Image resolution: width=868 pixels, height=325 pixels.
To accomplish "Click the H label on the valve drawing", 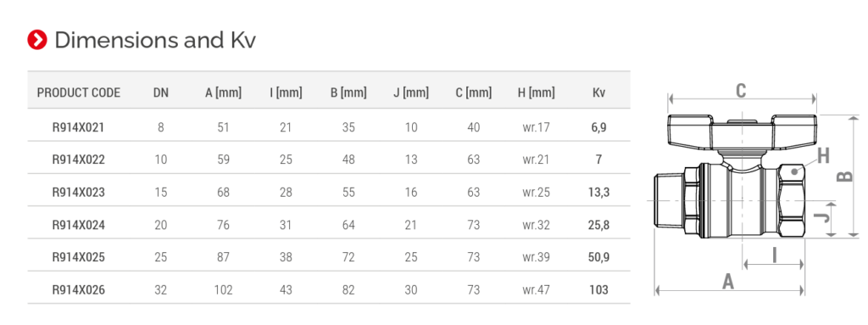I will [823, 156].
